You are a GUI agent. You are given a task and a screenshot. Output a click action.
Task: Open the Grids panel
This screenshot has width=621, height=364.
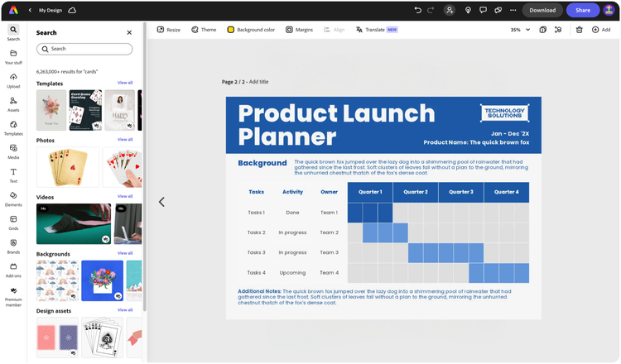coord(13,223)
